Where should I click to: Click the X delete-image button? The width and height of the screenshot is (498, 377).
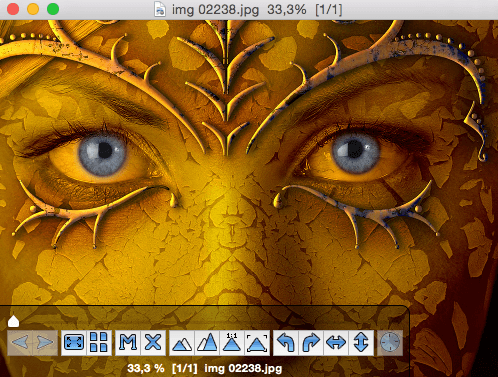pyautogui.click(x=153, y=342)
